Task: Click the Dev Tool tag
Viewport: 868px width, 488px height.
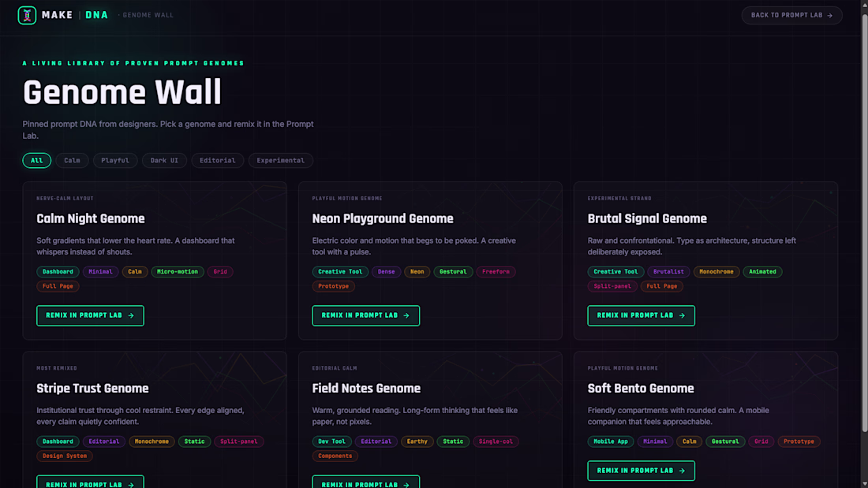Action: [x=331, y=441]
